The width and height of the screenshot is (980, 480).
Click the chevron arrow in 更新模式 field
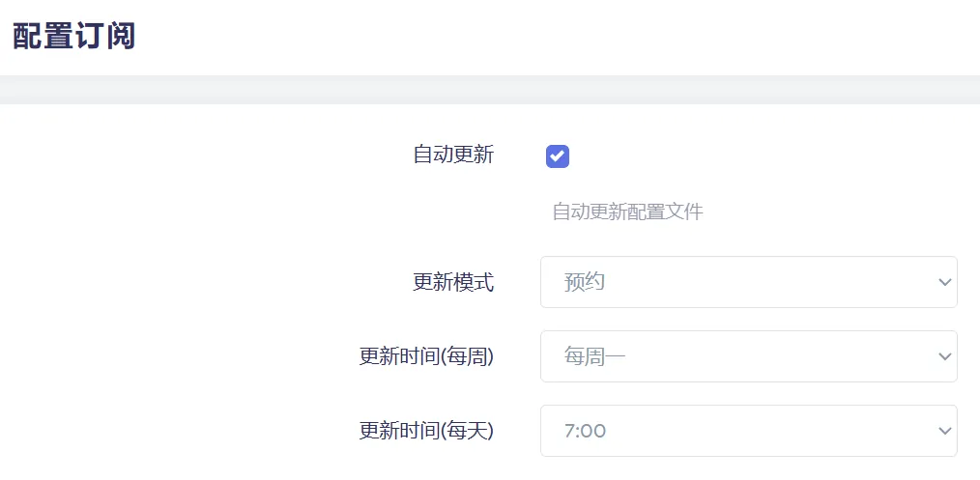944,282
